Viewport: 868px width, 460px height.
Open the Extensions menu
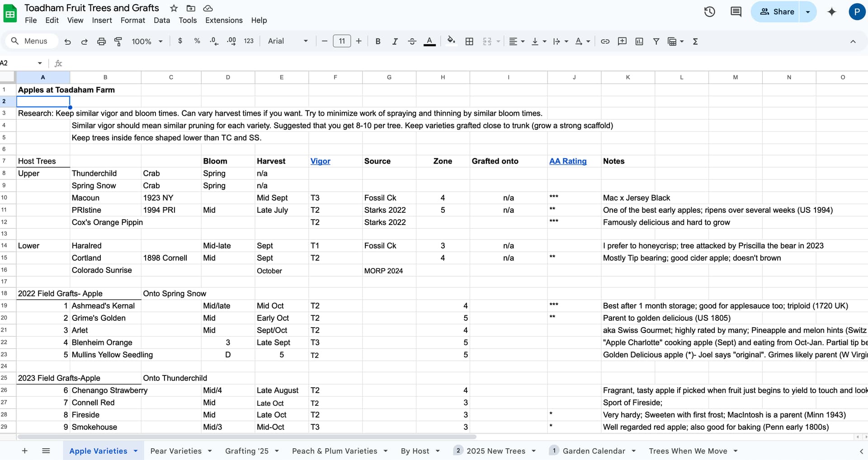tap(224, 20)
